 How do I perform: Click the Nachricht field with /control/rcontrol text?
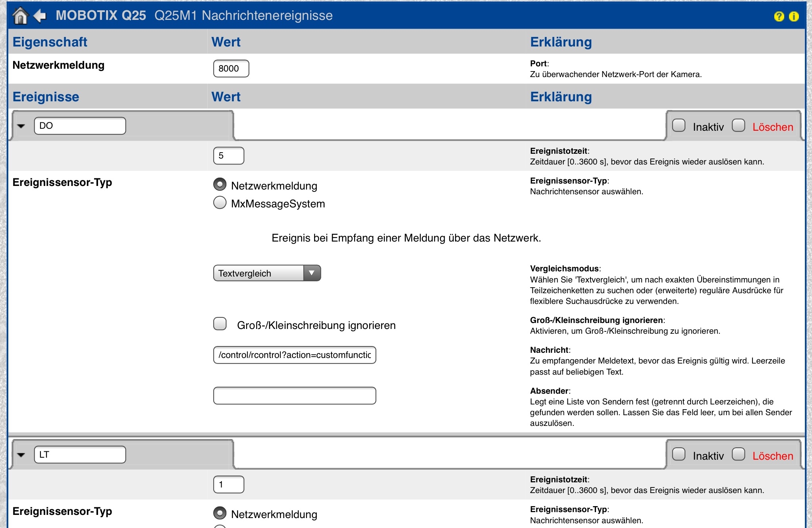pos(294,355)
